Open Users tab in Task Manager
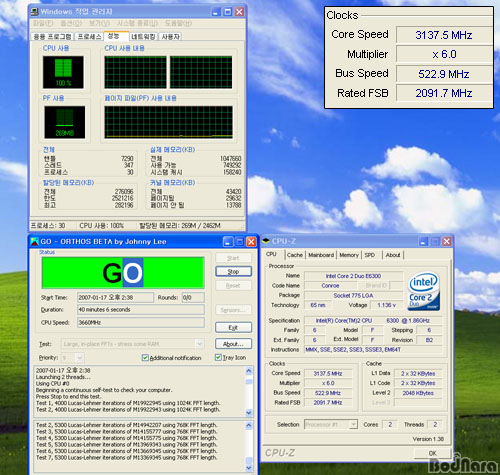The width and height of the screenshot is (500, 475). [171, 37]
